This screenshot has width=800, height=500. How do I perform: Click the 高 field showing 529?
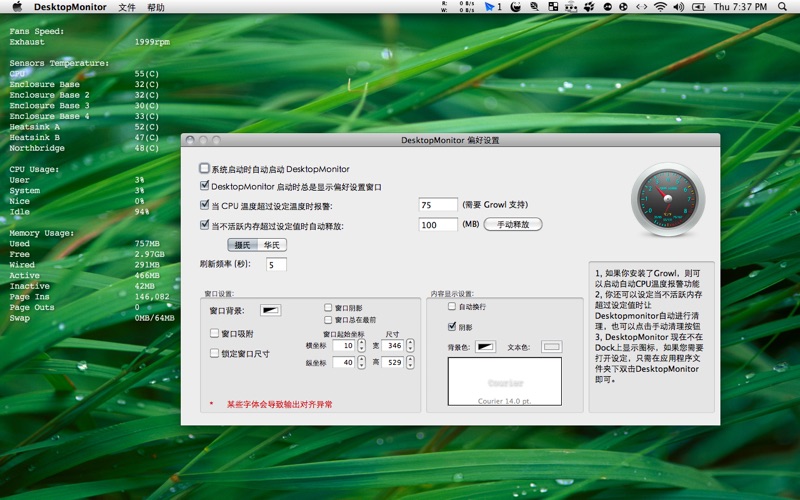pyautogui.click(x=393, y=362)
